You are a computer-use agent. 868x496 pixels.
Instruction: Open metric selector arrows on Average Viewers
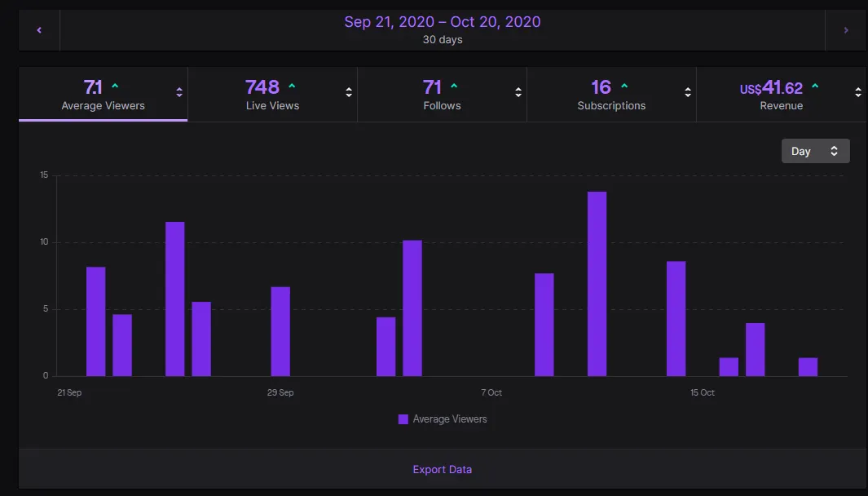click(x=179, y=92)
